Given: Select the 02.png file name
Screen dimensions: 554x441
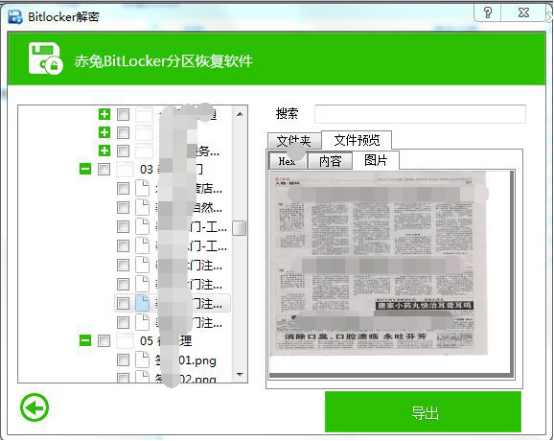Looking at the screenshot, I should click(185, 379).
